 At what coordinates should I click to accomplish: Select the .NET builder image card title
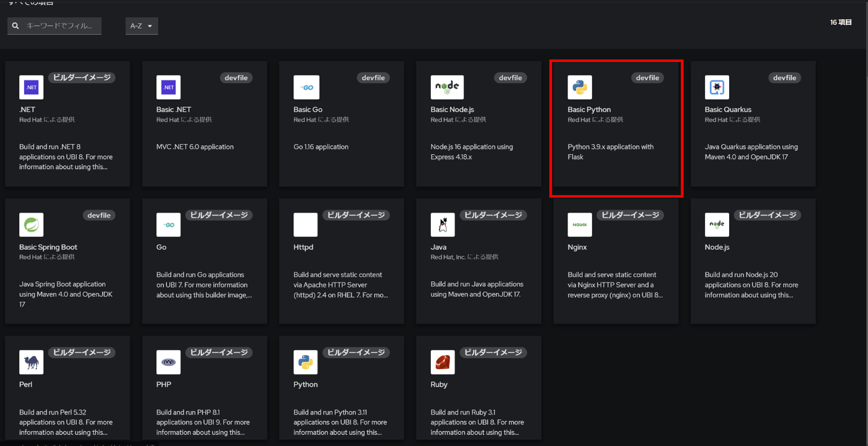point(27,110)
